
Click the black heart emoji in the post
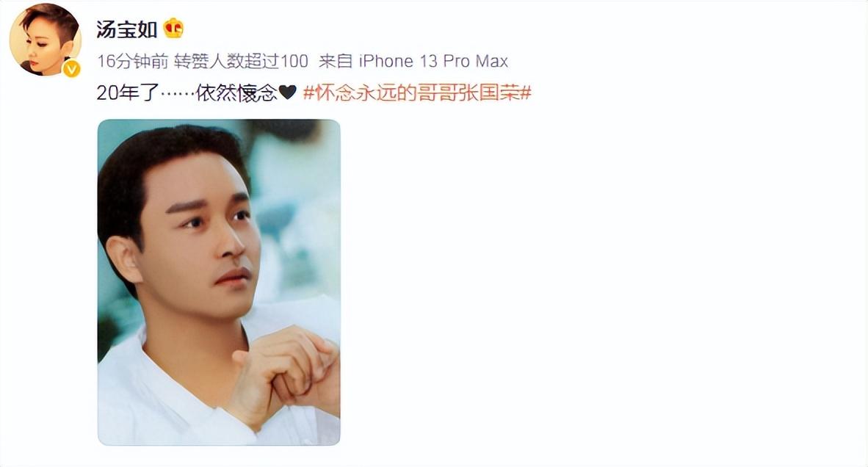[287, 93]
